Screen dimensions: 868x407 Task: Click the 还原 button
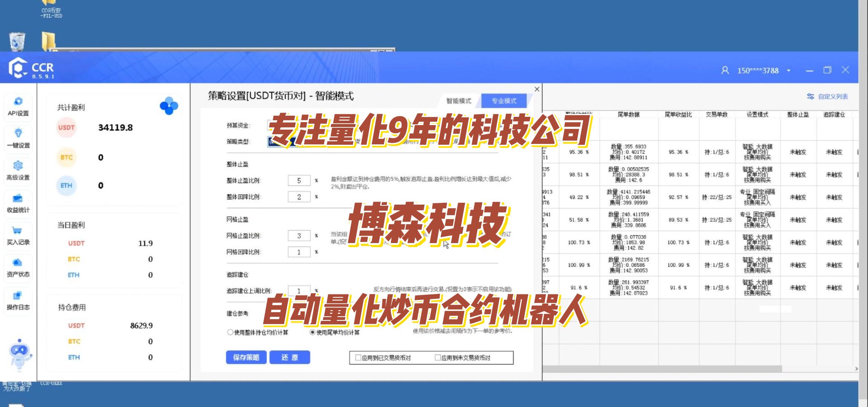tap(290, 357)
